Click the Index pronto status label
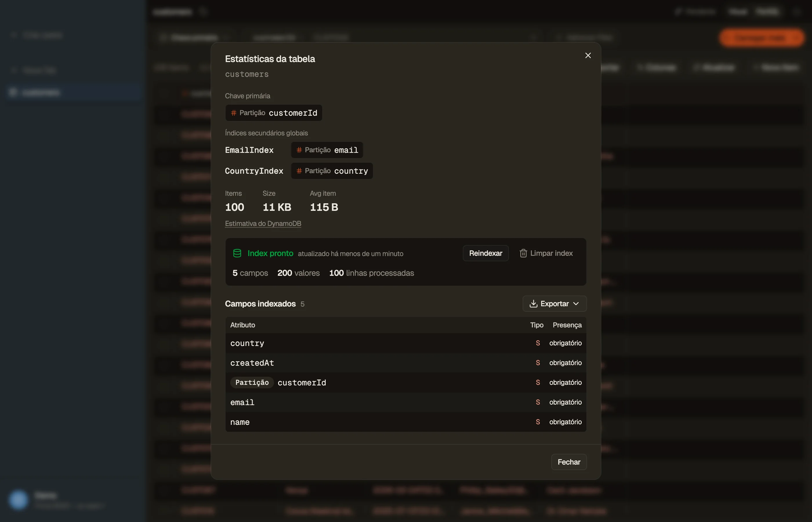 point(270,253)
